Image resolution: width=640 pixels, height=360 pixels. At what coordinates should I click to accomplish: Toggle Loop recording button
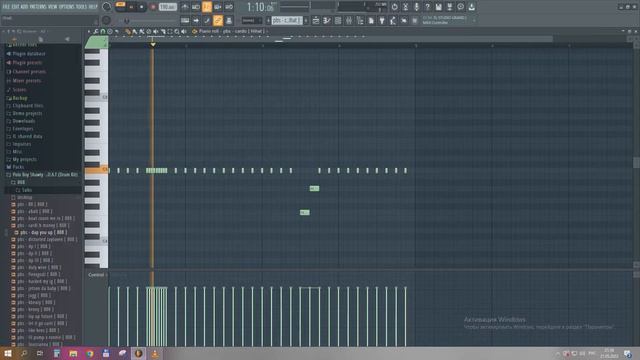(229, 7)
